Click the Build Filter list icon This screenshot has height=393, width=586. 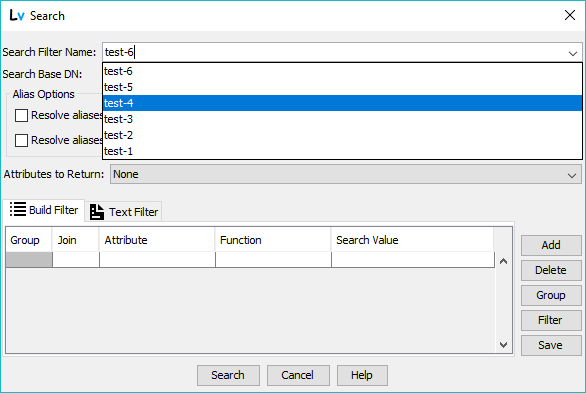(18, 209)
